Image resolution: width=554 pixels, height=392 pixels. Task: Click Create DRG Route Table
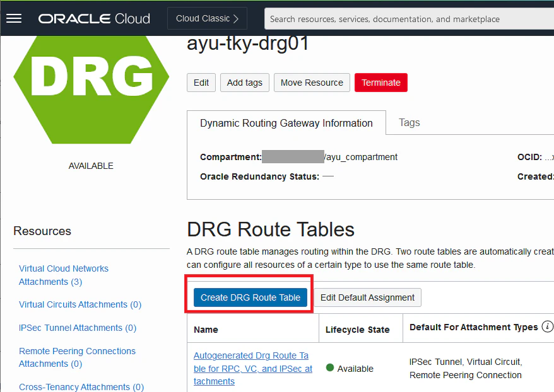click(250, 297)
